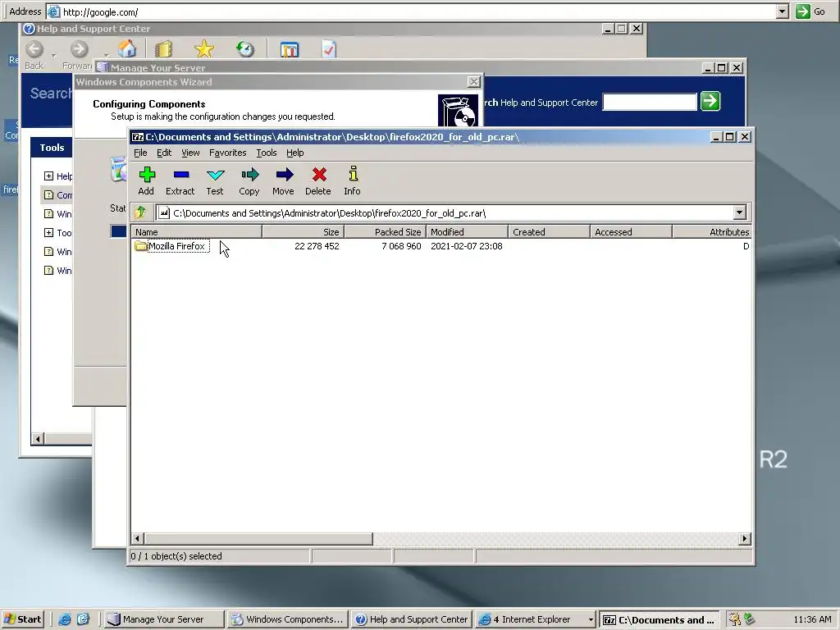Select the Mozilla Firefox folder row

pyautogui.click(x=172, y=246)
